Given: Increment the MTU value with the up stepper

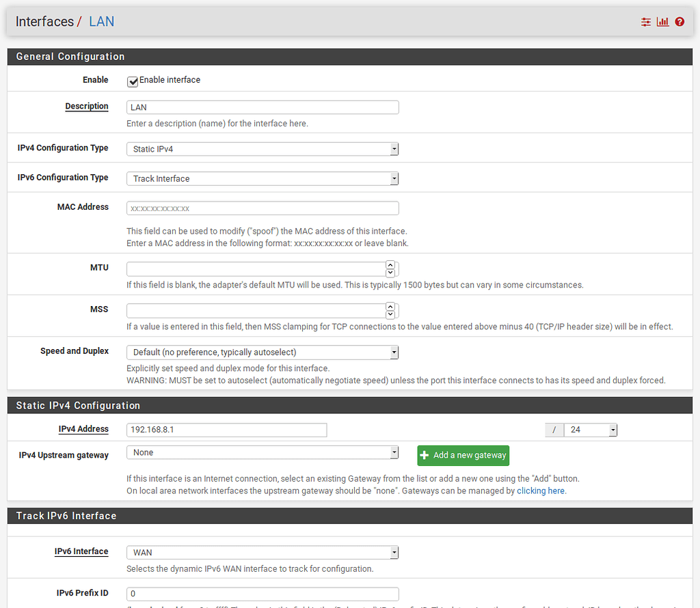Looking at the screenshot, I should tap(390, 265).
